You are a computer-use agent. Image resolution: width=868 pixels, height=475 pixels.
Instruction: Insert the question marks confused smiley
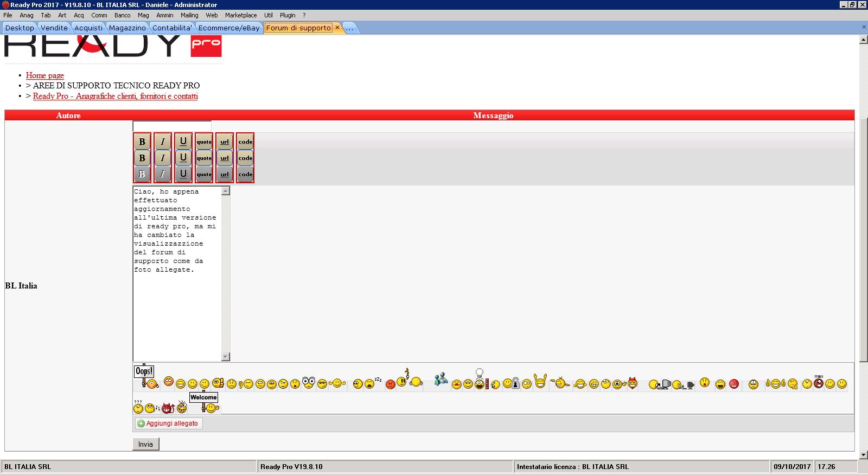pyautogui.click(x=138, y=407)
